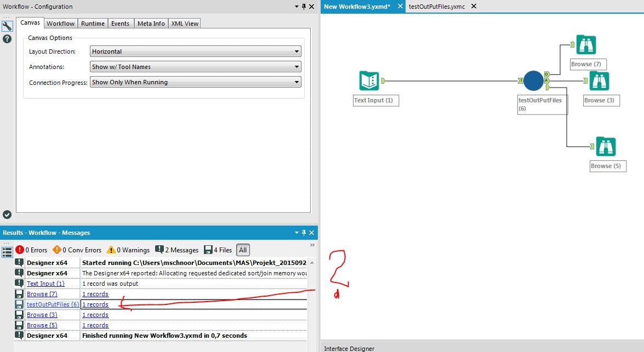Open the 1 records link for testOutPutFiles (6)
This screenshot has width=644, height=352.
click(95, 304)
